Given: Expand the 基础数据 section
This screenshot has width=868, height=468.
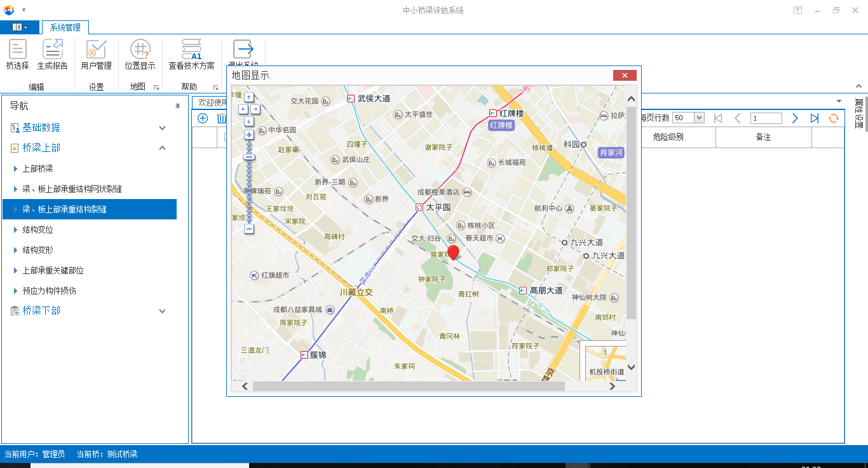Looking at the screenshot, I should pyautogui.click(x=162, y=128).
